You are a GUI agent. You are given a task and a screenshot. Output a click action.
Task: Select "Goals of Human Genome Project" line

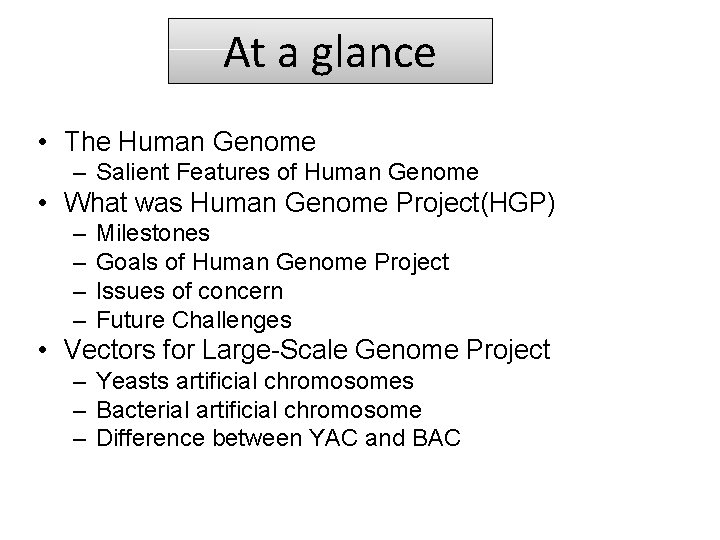point(273,262)
